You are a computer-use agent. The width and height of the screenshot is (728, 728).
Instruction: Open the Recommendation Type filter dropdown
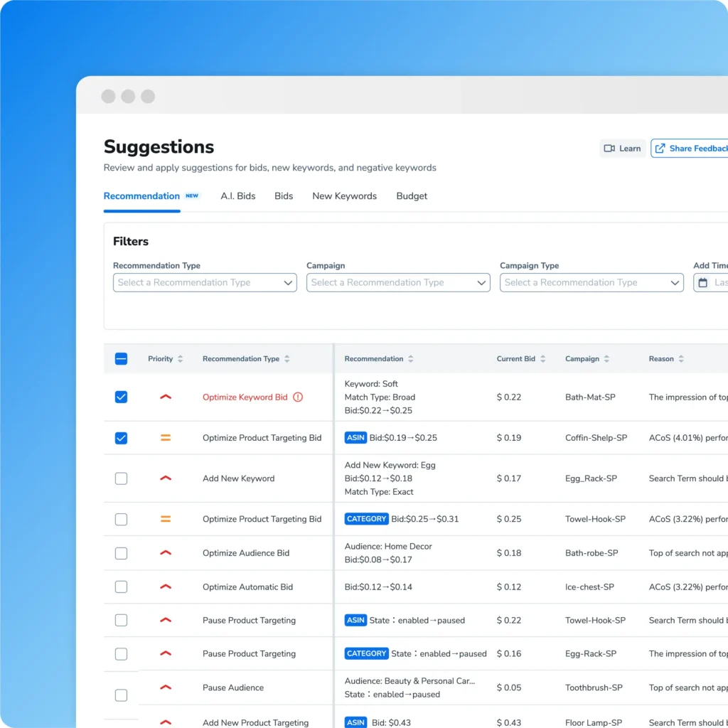pyautogui.click(x=205, y=283)
